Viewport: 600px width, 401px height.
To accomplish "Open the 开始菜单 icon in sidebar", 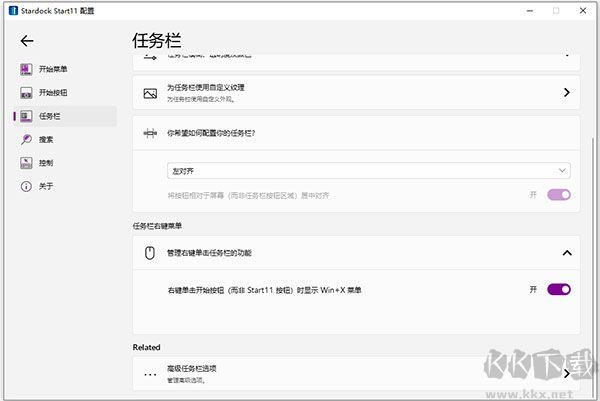I will click(26, 69).
